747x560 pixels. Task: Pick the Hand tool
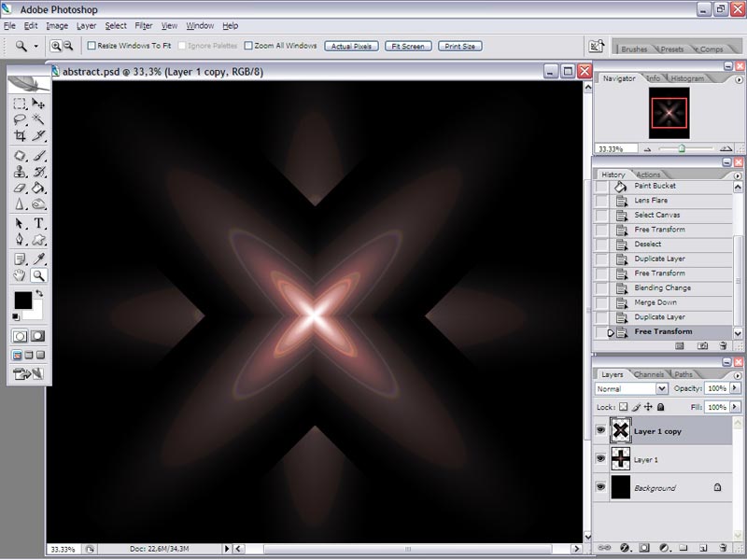coord(20,274)
